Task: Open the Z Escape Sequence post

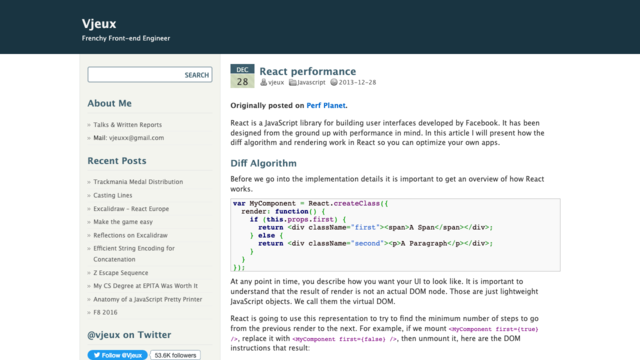Action: click(121, 273)
